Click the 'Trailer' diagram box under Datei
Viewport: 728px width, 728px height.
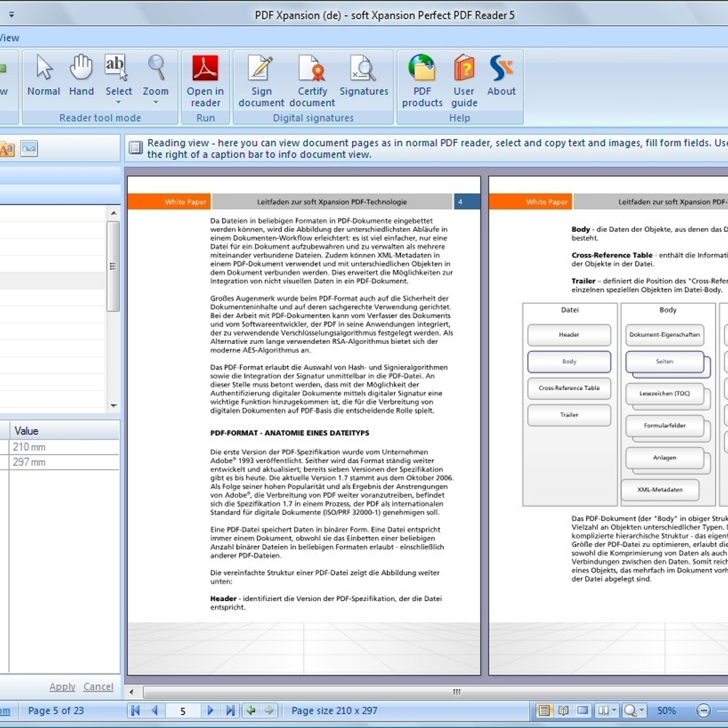point(569,415)
